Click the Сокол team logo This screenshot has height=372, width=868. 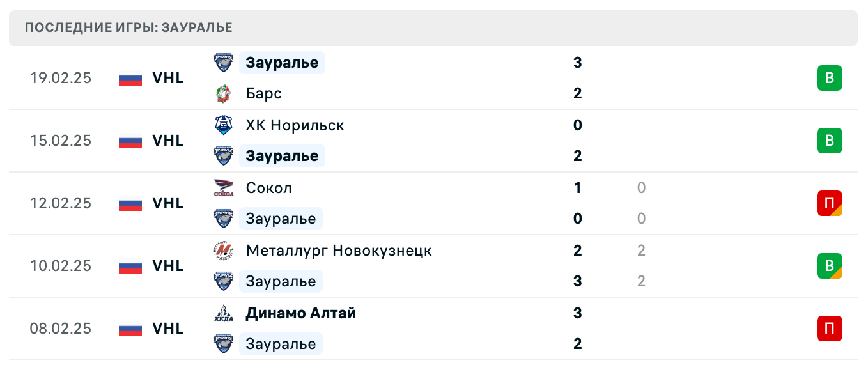223,188
